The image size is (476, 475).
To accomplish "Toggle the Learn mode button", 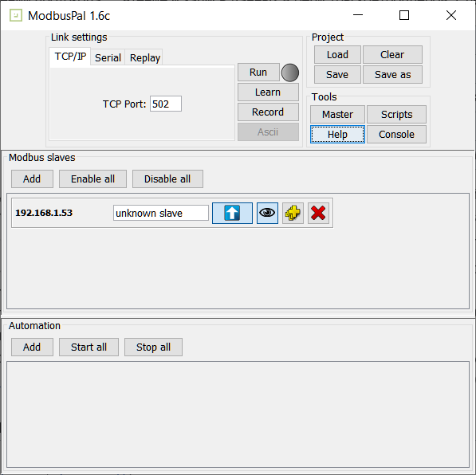I will point(268,92).
